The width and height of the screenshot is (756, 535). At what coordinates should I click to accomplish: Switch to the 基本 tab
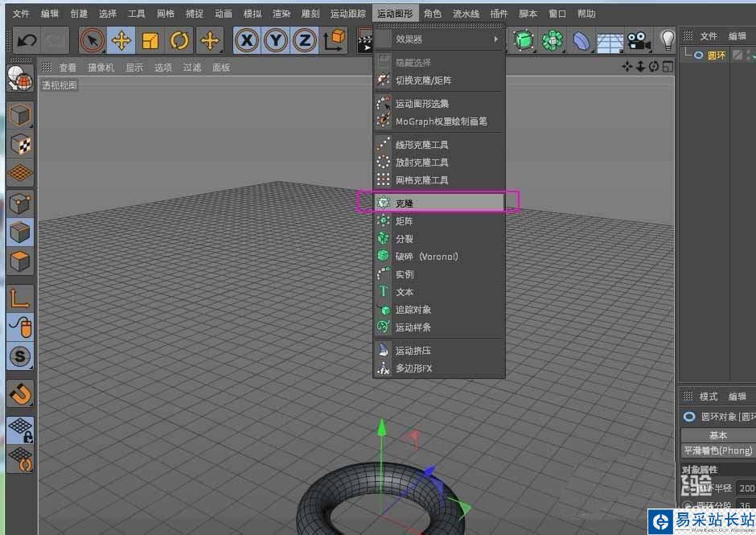pyautogui.click(x=718, y=435)
